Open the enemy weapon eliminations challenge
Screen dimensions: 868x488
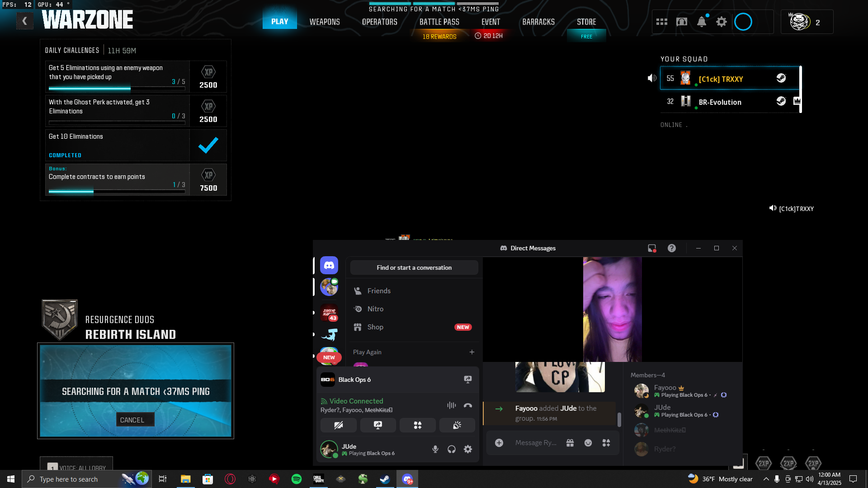pos(136,76)
